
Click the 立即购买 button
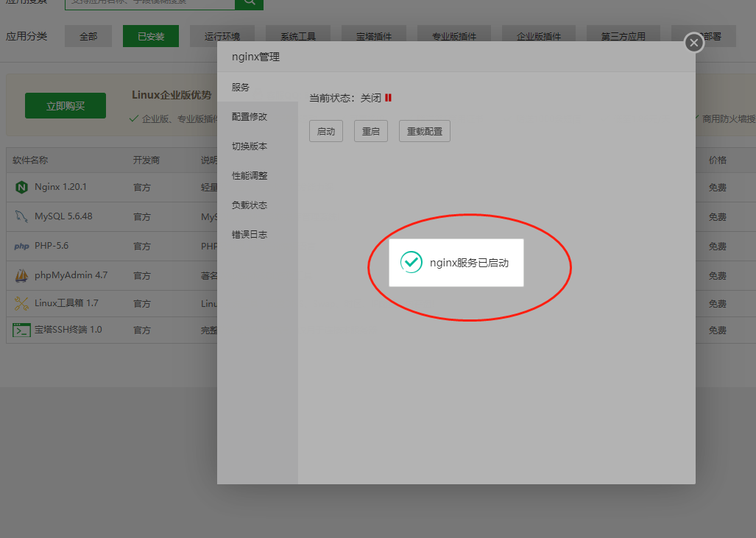[x=66, y=105]
